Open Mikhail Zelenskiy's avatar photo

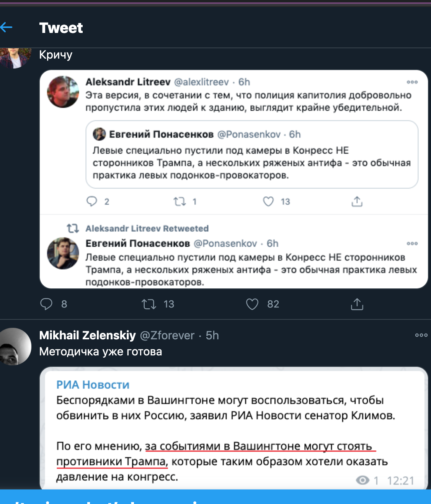pyautogui.click(x=15, y=347)
